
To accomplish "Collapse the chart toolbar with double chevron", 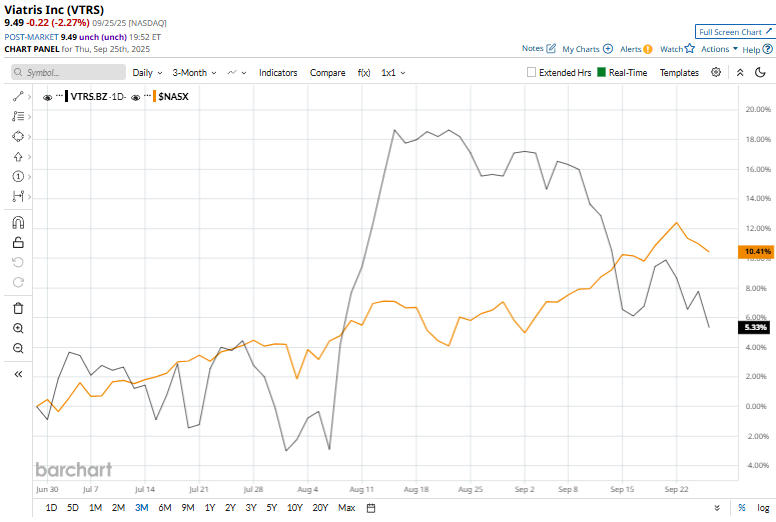I will coord(740,72).
